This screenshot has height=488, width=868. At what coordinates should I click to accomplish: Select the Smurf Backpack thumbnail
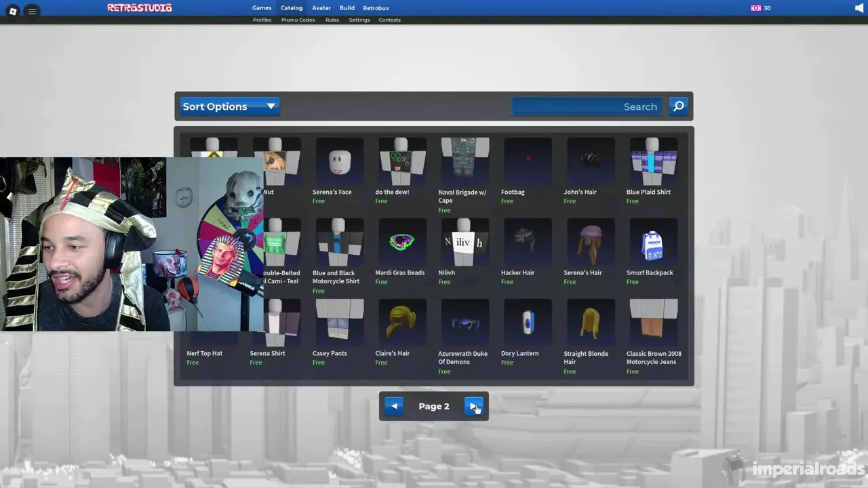[x=653, y=242]
